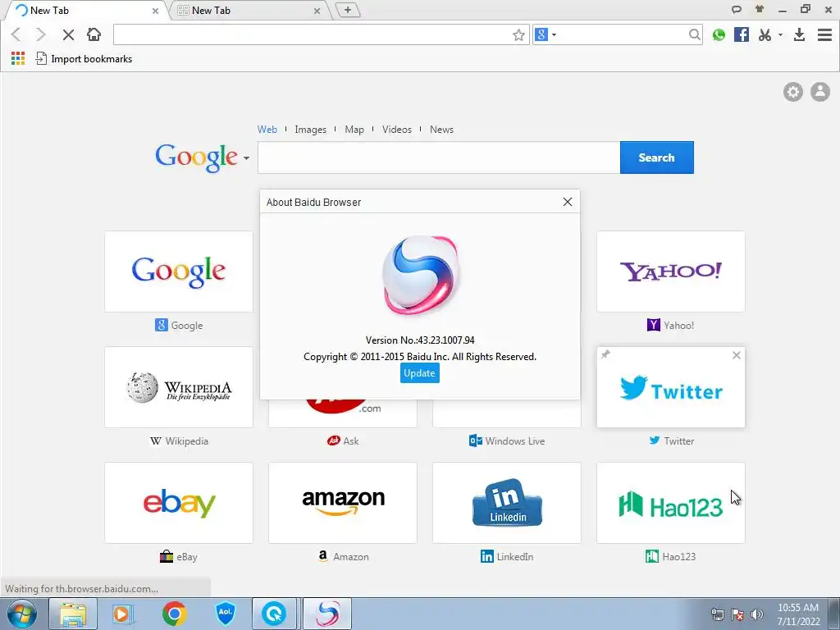The image size is (840, 630).
Task: Click the scissors screenshot tool
Action: pyautogui.click(x=765, y=34)
